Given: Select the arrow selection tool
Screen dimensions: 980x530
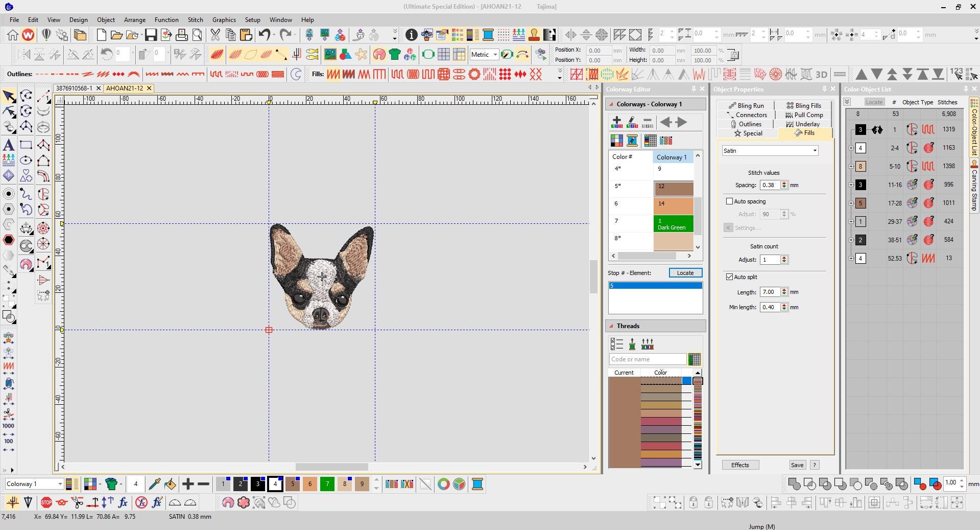Looking at the screenshot, I should (9, 96).
